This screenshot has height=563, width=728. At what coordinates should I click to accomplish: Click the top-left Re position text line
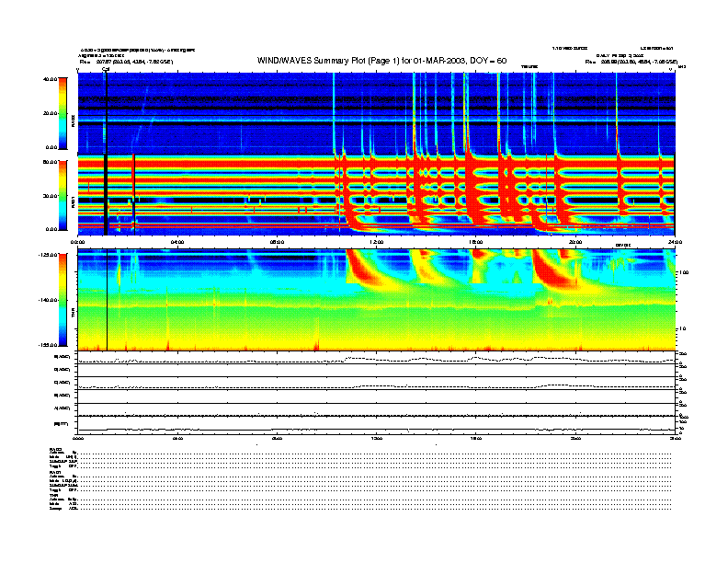pyautogui.click(x=126, y=62)
